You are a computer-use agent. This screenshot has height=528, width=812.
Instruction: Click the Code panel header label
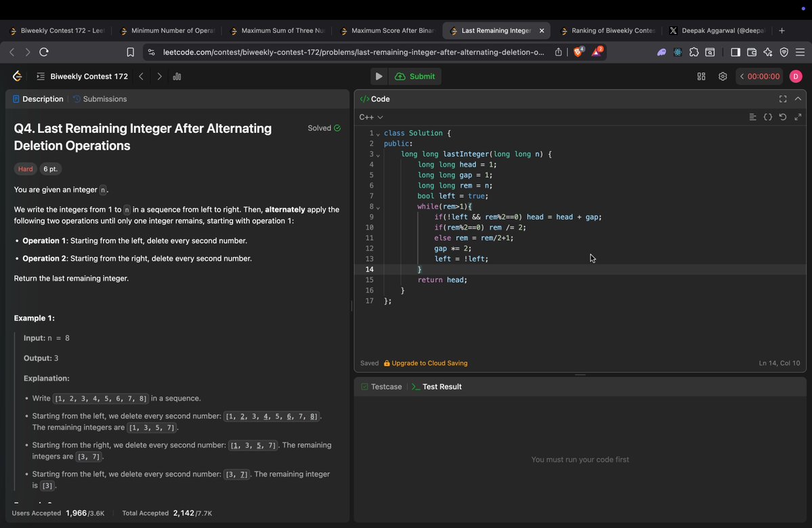pyautogui.click(x=380, y=99)
